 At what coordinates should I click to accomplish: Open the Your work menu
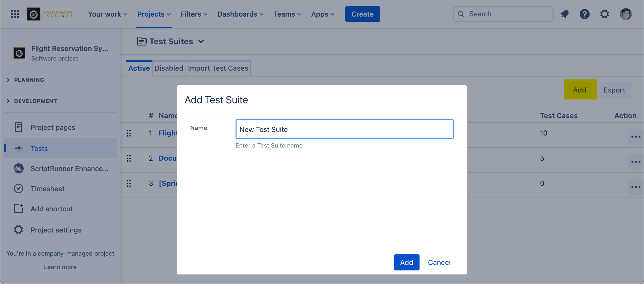pyautogui.click(x=107, y=14)
